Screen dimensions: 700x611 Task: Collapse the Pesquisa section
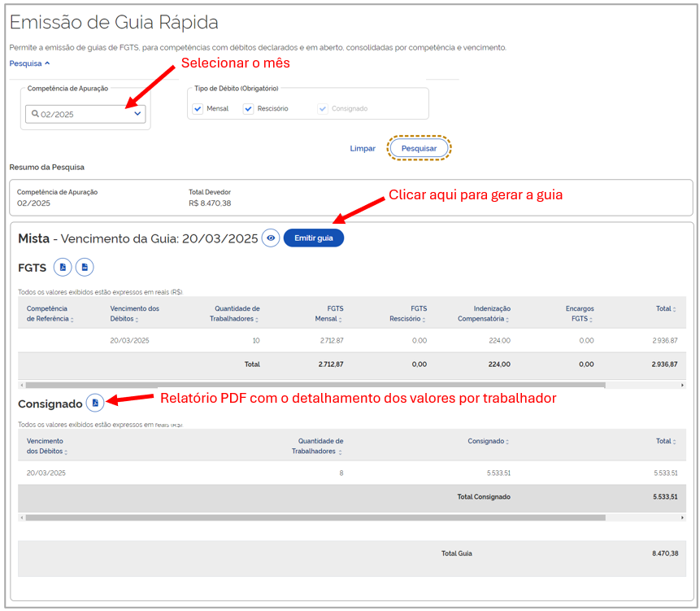point(29,63)
